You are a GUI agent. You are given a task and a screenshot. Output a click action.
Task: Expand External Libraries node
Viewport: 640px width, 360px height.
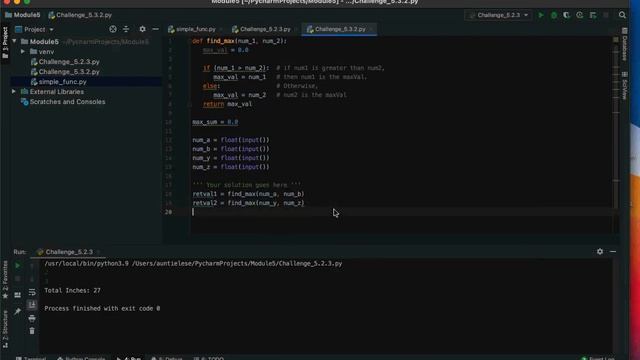pos(14,92)
